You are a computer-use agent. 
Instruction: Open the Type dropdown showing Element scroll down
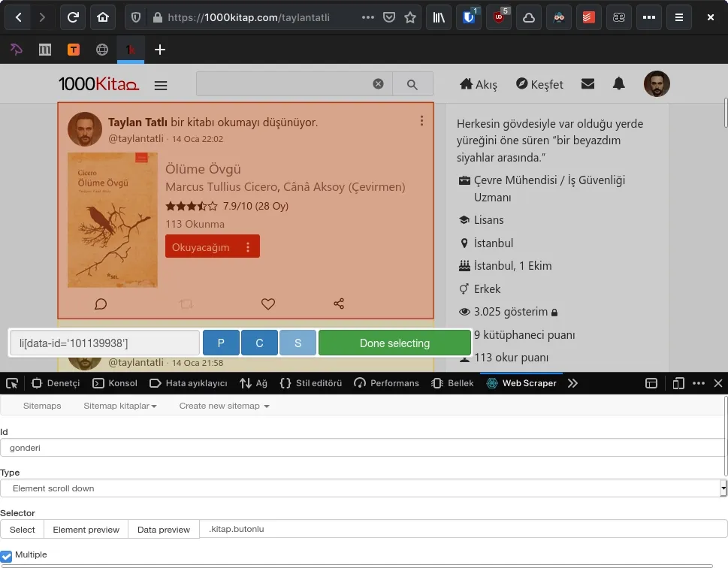(364, 488)
